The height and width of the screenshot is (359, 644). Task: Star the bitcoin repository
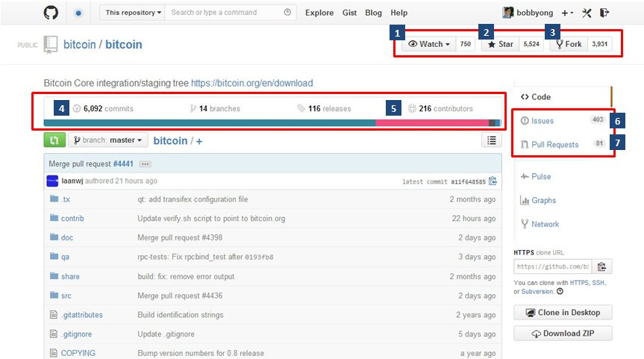(500, 44)
